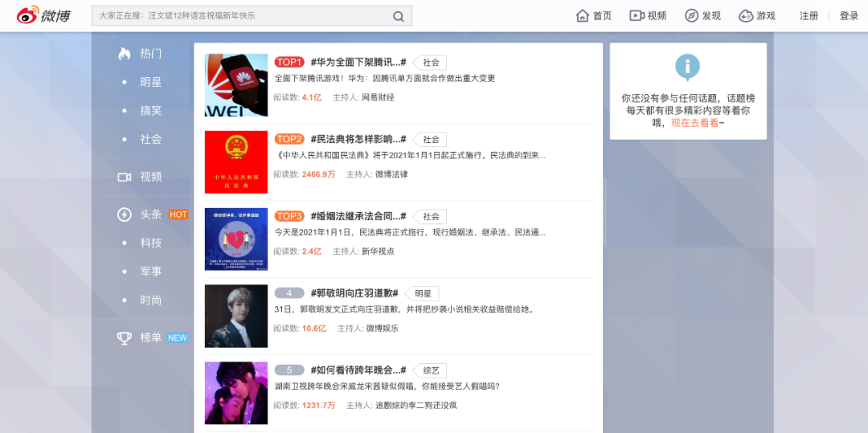The width and height of the screenshot is (868, 433).
Task: Click host name 新华视点
Action: (x=378, y=251)
